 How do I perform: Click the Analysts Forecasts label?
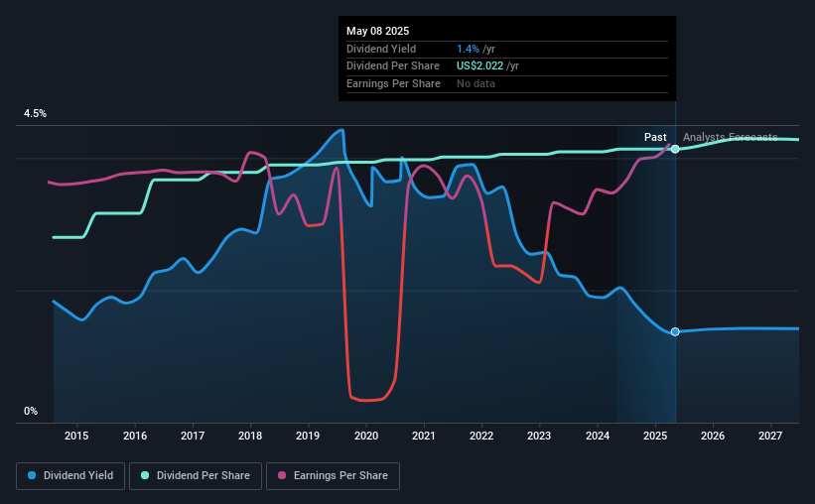(x=731, y=137)
